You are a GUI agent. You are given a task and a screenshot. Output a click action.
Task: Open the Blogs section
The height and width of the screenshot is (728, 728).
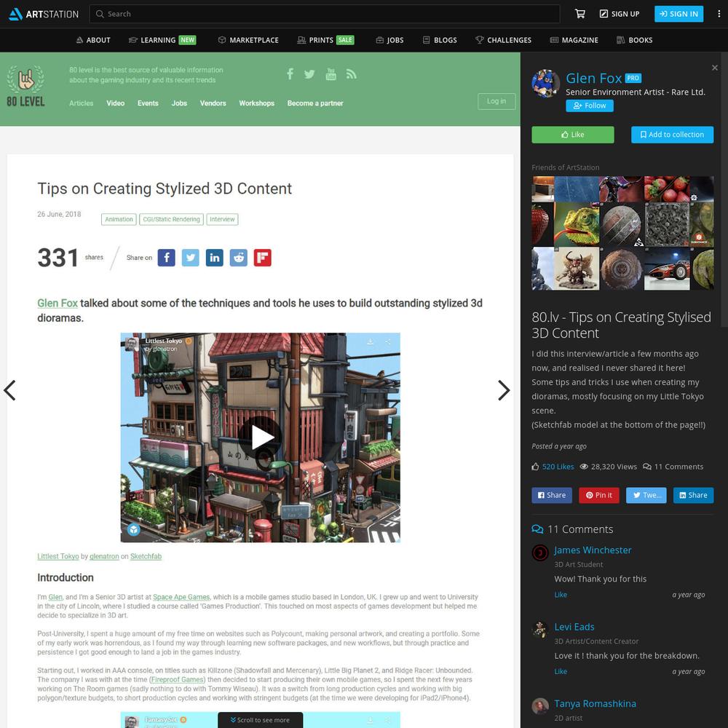click(x=440, y=40)
